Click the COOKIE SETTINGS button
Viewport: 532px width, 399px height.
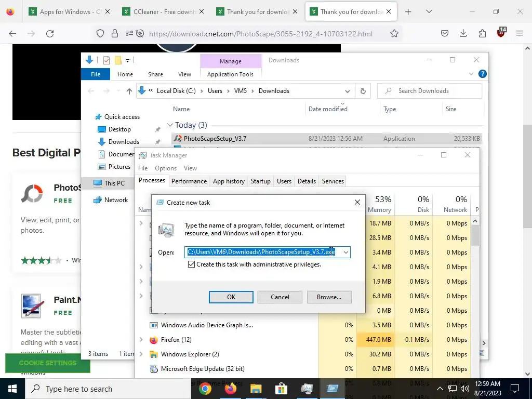click(x=47, y=363)
